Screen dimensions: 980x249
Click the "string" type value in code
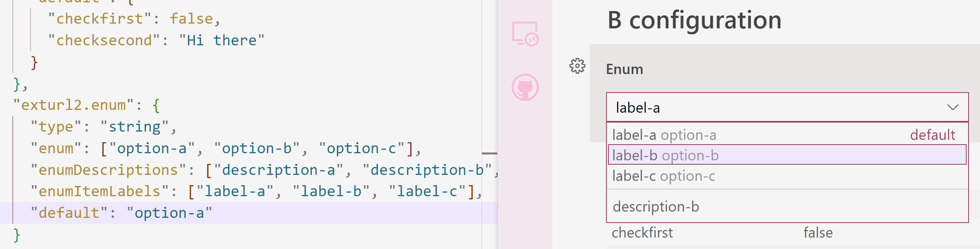pyautogui.click(x=134, y=127)
